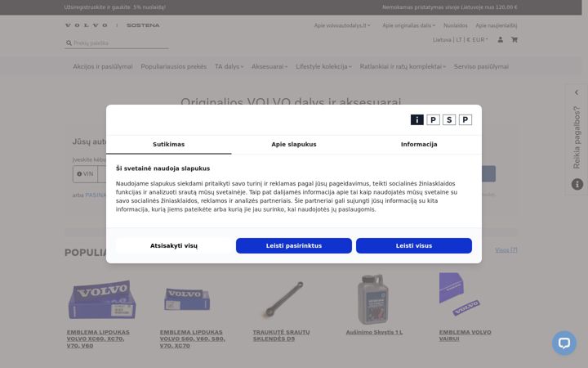Expand Apie volvoautodalys.lt dropdown
Viewport: 588px width, 368px height.
click(342, 25)
